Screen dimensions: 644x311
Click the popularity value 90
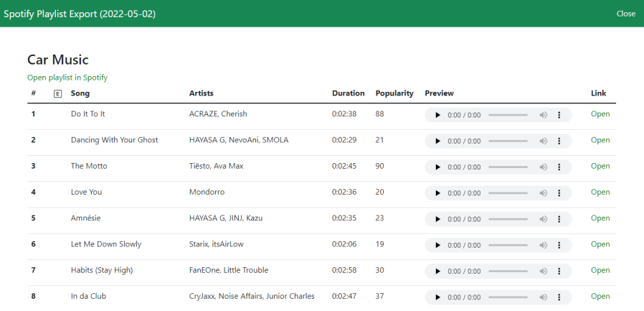379,166
